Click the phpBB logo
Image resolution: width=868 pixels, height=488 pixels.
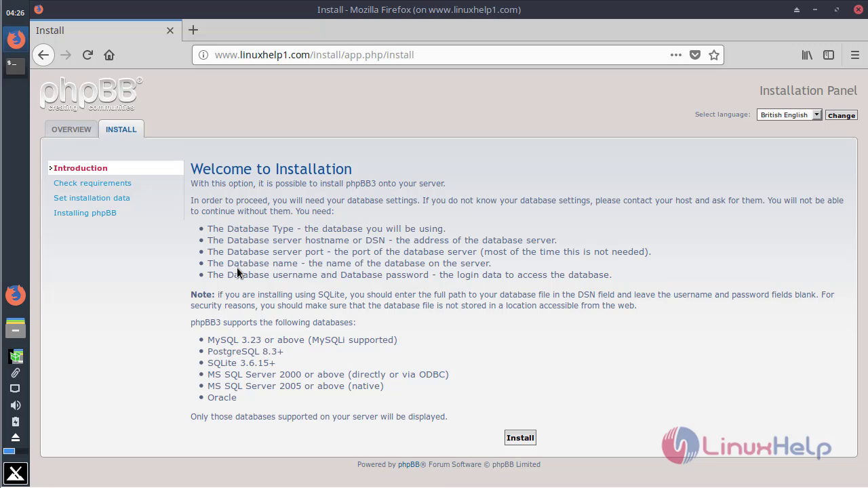click(x=91, y=94)
